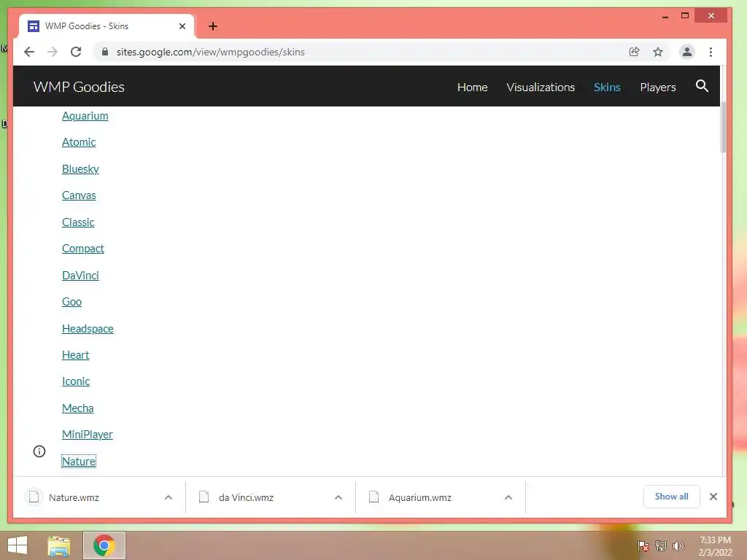Download the Canvas skin
Image resolution: width=747 pixels, height=560 pixels.
click(79, 195)
